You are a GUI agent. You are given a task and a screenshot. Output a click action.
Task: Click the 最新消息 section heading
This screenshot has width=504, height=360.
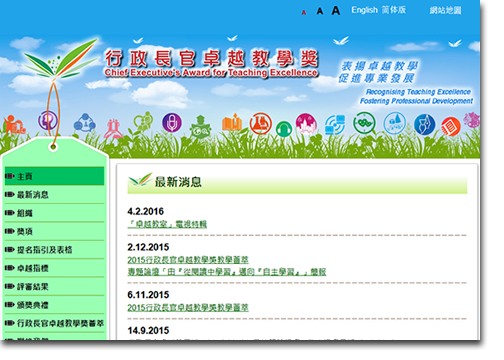[x=178, y=182]
